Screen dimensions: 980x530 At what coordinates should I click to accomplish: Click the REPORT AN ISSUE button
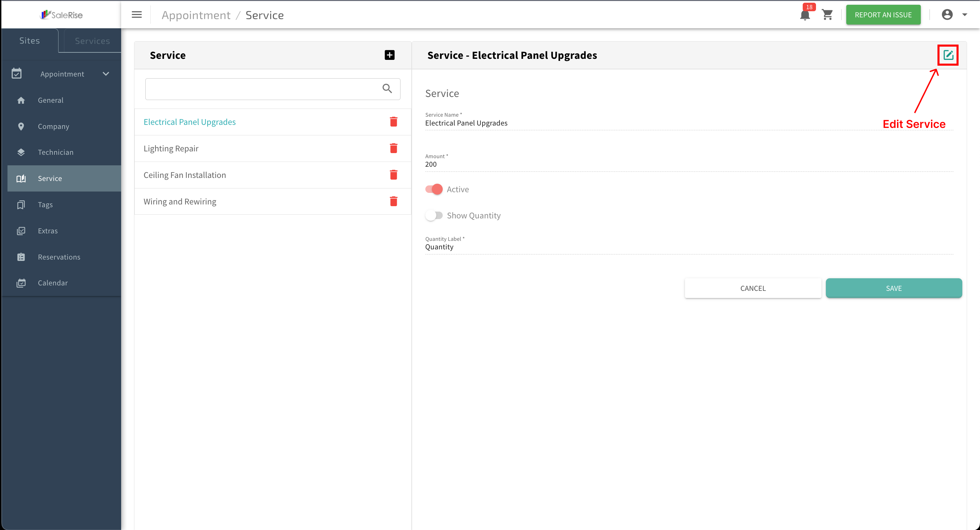point(883,15)
